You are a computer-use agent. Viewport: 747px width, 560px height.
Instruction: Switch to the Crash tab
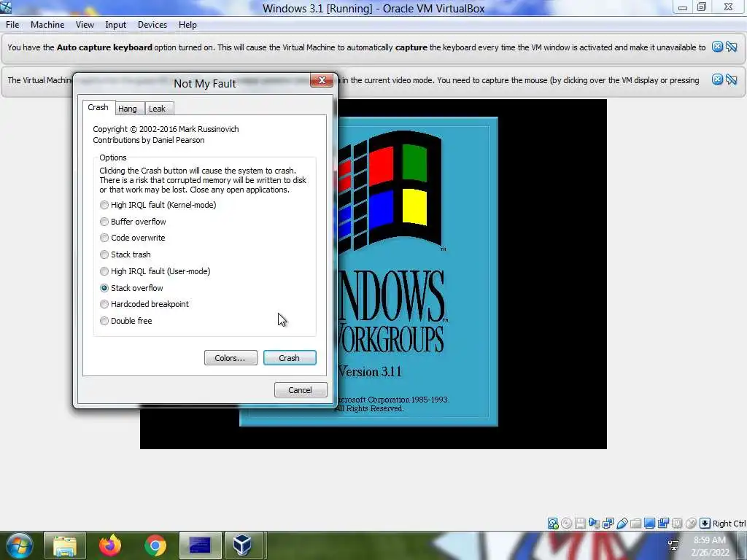(98, 108)
